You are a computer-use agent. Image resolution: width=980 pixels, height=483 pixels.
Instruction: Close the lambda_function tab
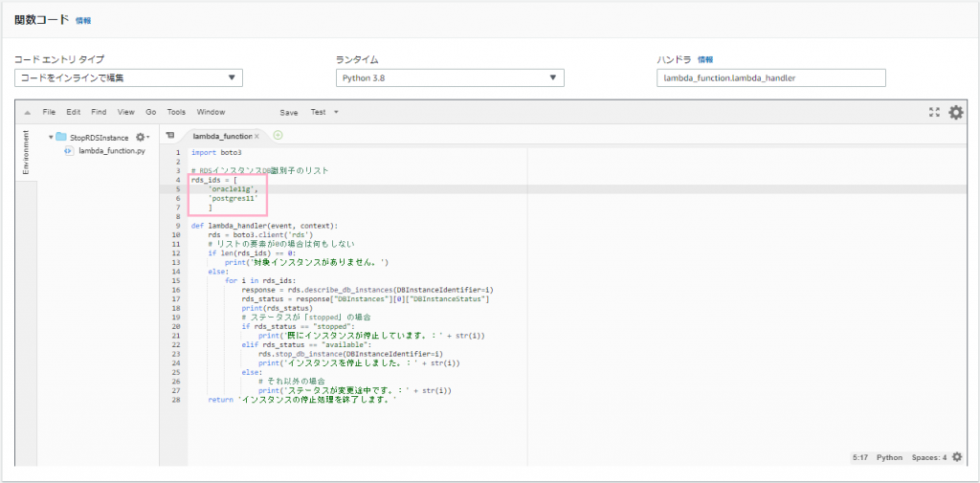click(256, 136)
